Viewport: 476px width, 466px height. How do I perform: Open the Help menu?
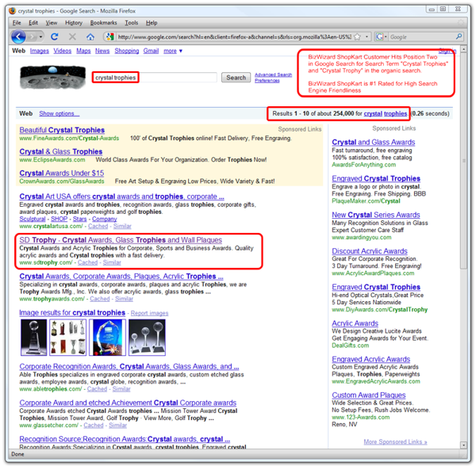(152, 23)
